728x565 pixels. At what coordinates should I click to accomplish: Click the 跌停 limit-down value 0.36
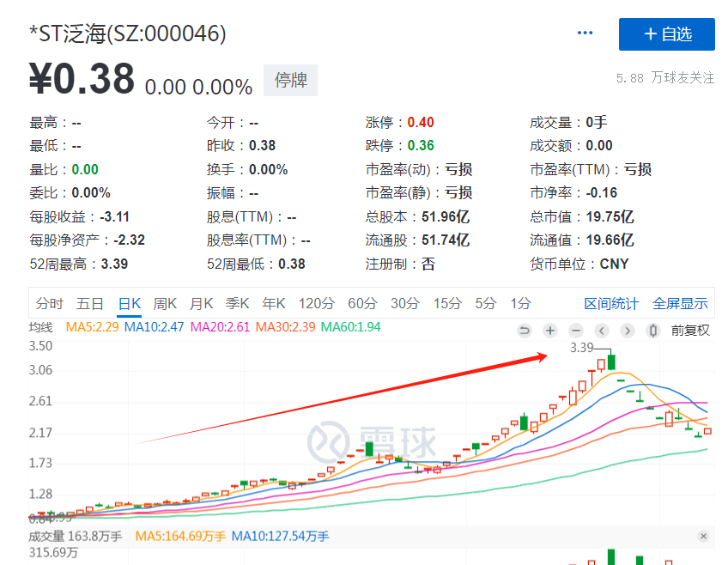[x=421, y=145]
